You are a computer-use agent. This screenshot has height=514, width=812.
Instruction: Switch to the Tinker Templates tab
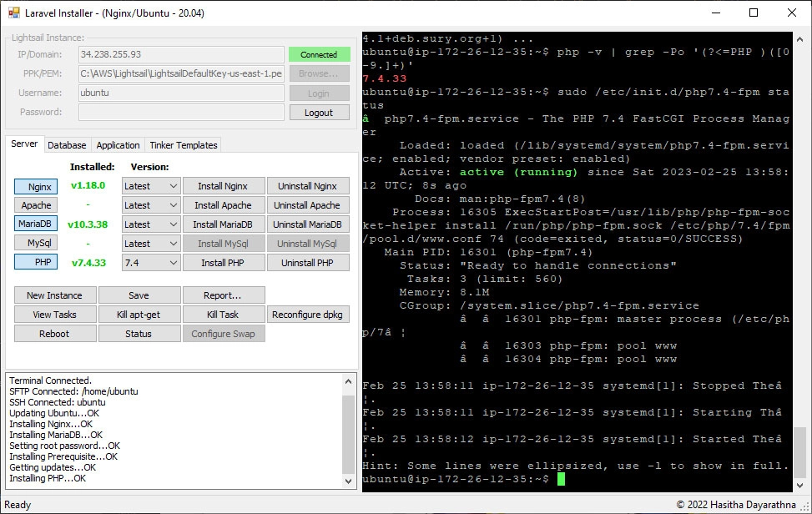(x=184, y=145)
